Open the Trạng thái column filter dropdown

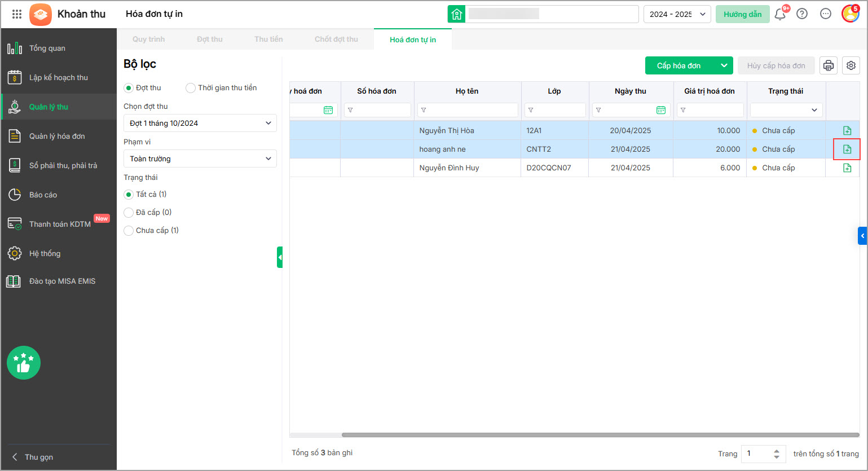(786, 110)
